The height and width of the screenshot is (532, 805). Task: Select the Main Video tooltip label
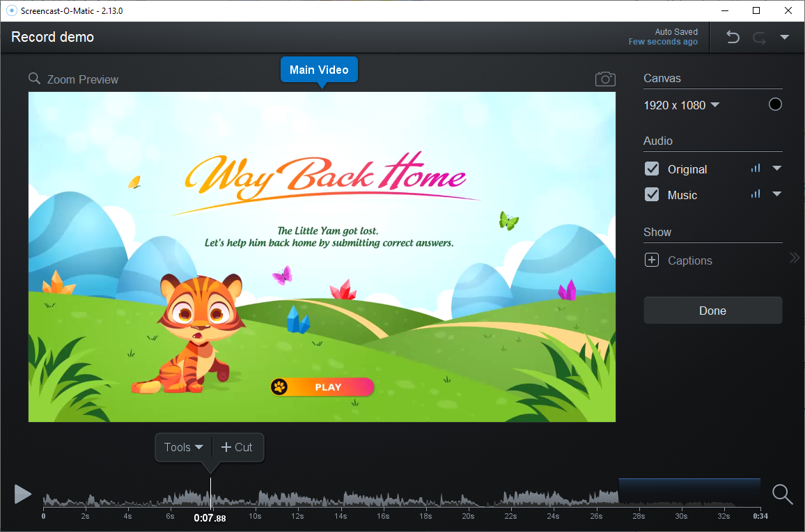[319, 70]
